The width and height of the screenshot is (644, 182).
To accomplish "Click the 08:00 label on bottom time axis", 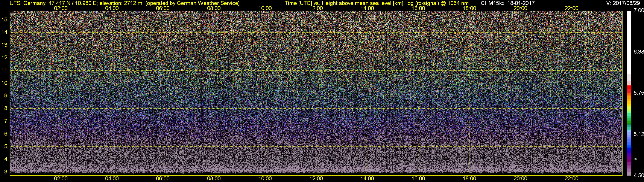I will click(x=214, y=179).
